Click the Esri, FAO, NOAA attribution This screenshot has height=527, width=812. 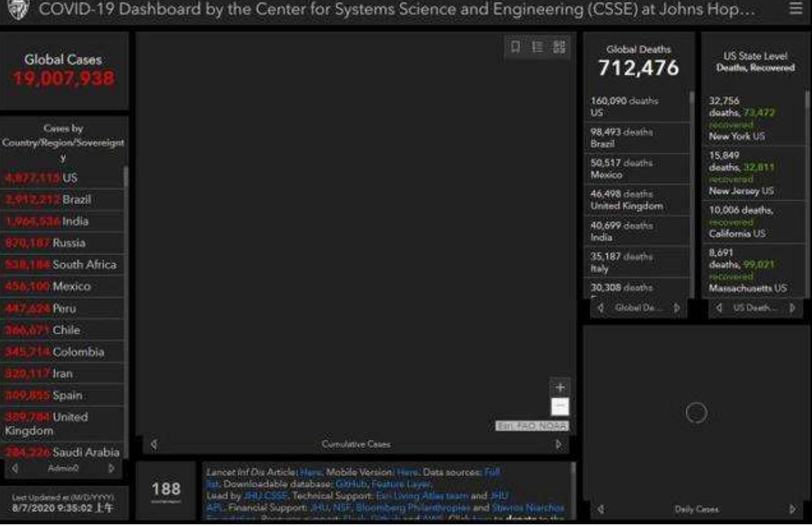[532, 426]
